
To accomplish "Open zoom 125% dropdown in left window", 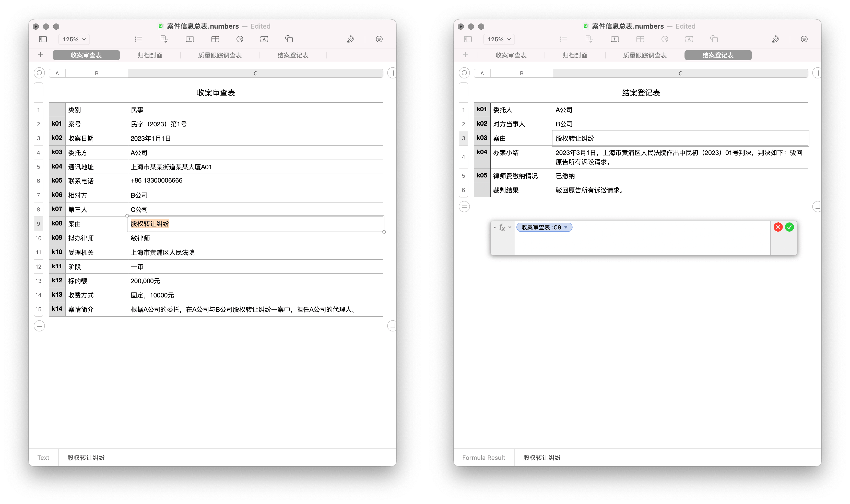I will (x=74, y=39).
